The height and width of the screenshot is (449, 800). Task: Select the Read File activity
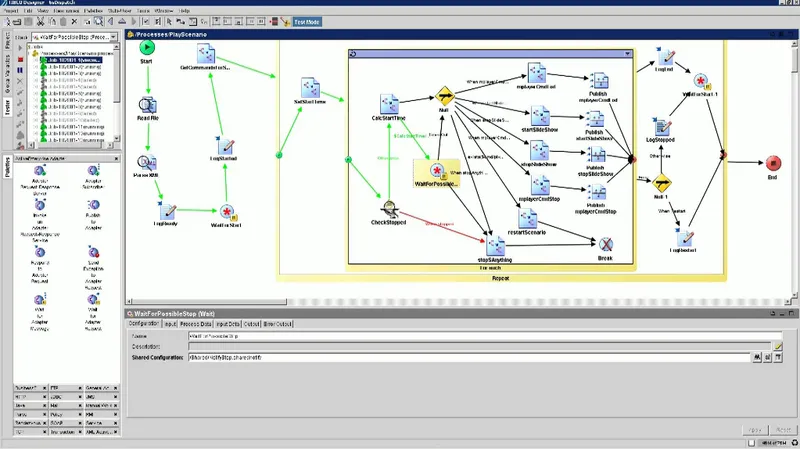(x=148, y=105)
